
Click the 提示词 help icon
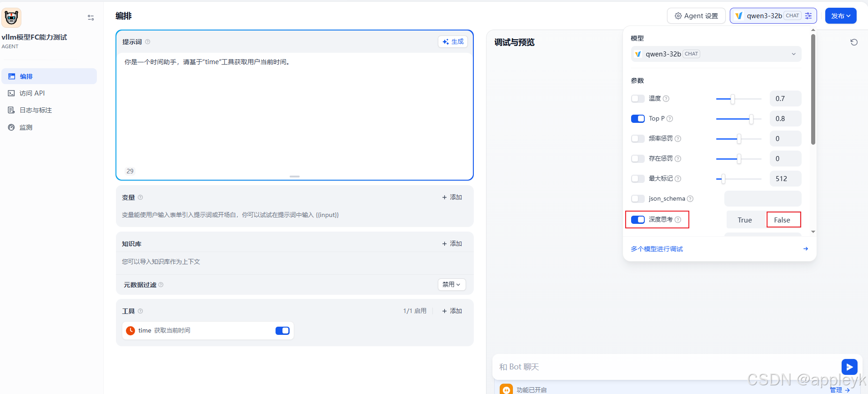tap(148, 42)
